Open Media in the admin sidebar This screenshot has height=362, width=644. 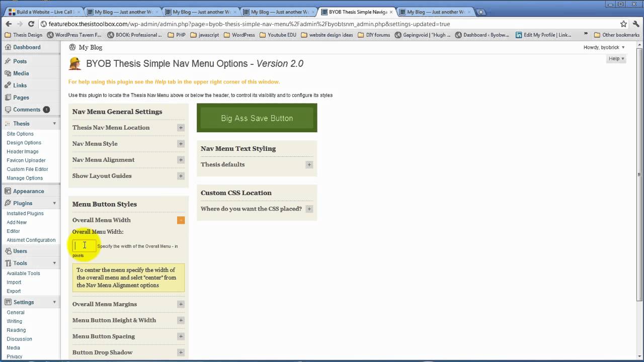[x=21, y=73]
